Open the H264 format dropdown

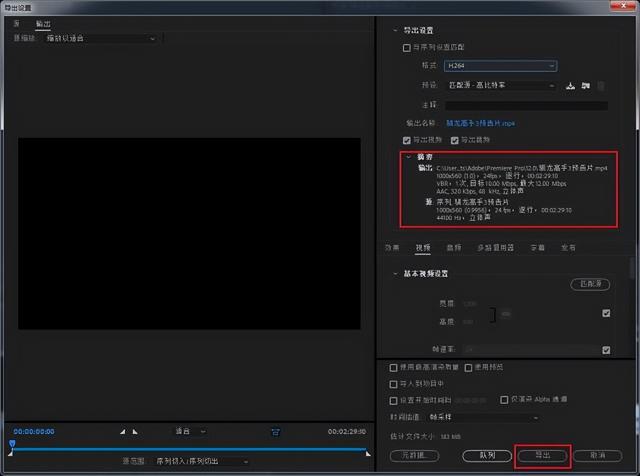pyautogui.click(x=501, y=66)
